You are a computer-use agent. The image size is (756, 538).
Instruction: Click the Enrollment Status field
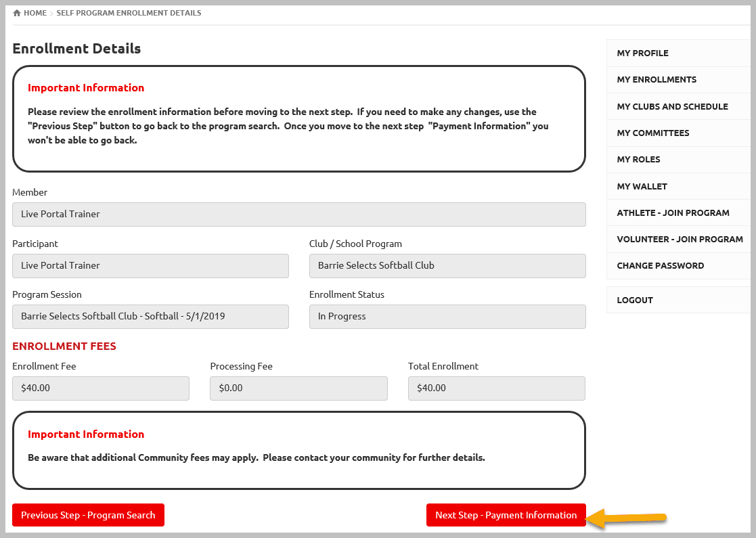[x=447, y=317]
